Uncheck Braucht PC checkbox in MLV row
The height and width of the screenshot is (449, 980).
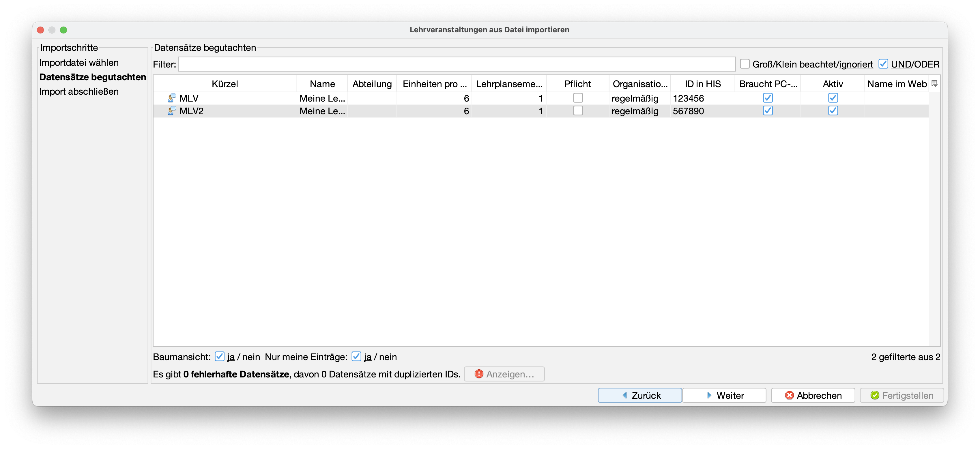click(x=768, y=98)
